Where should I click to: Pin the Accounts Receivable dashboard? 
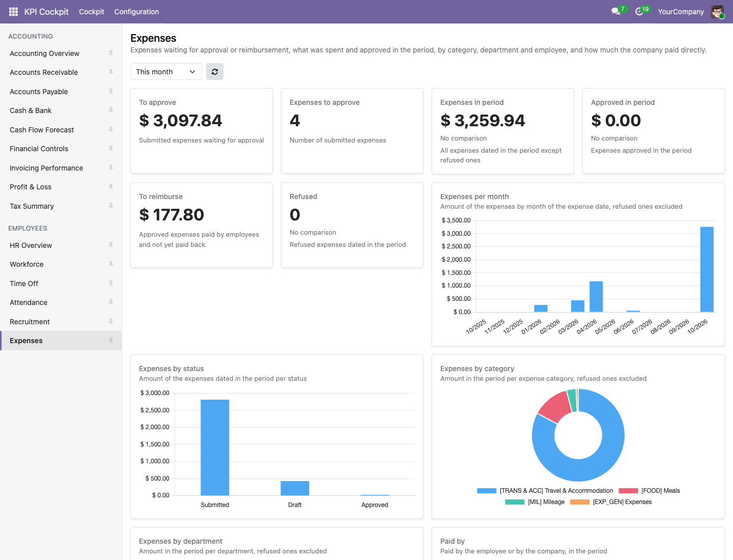(x=110, y=72)
